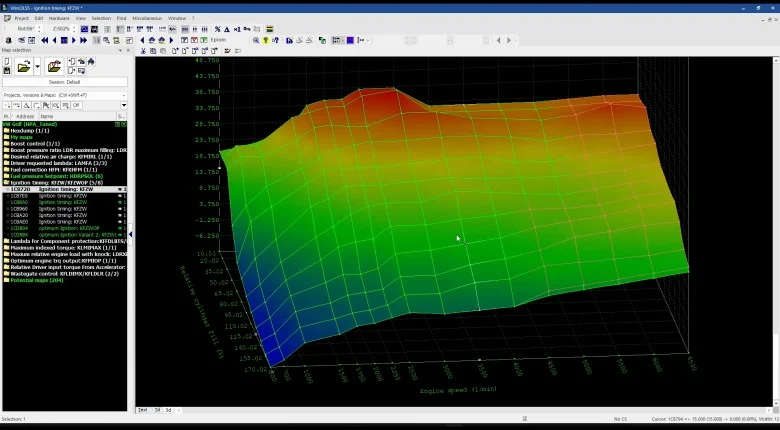Open the Miscellaneous menu

tap(145, 18)
